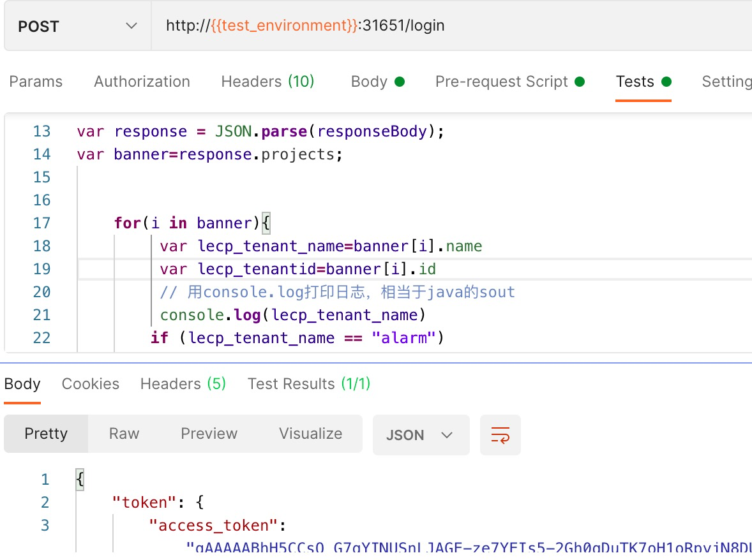The width and height of the screenshot is (752, 560).
Task: Click editor line number 22
Action: pos(41,338)
